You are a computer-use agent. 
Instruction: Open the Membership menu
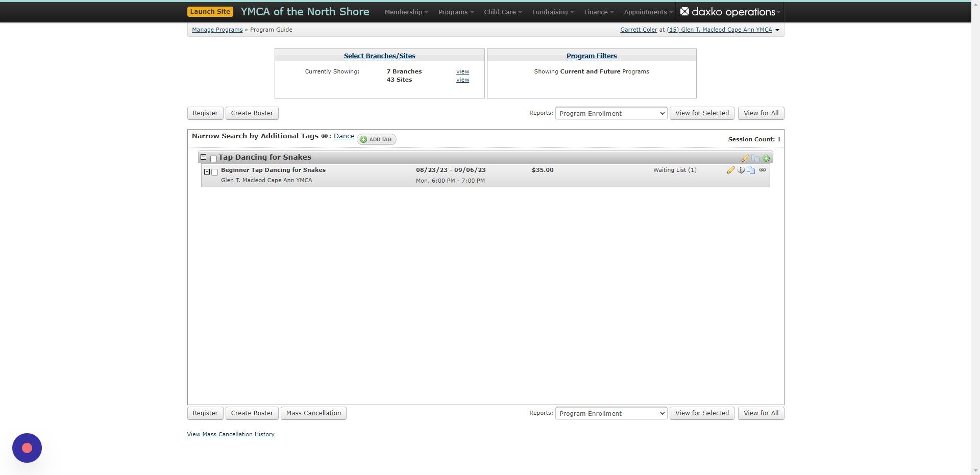(405, 12)
